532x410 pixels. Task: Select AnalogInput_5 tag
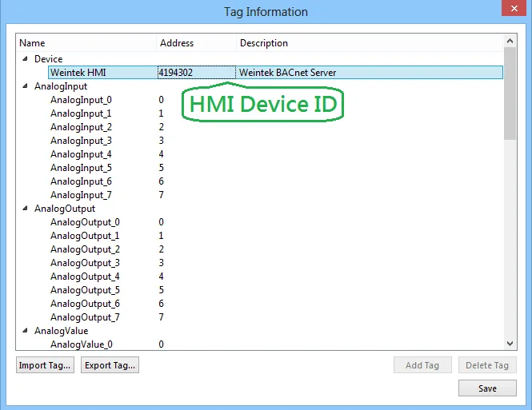[x=81, y=168]
